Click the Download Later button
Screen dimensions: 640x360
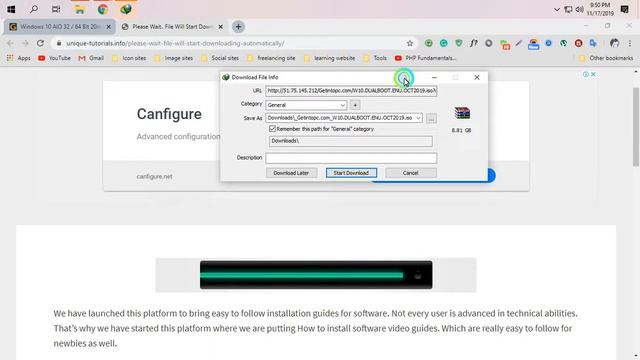(x=291, y=173)
